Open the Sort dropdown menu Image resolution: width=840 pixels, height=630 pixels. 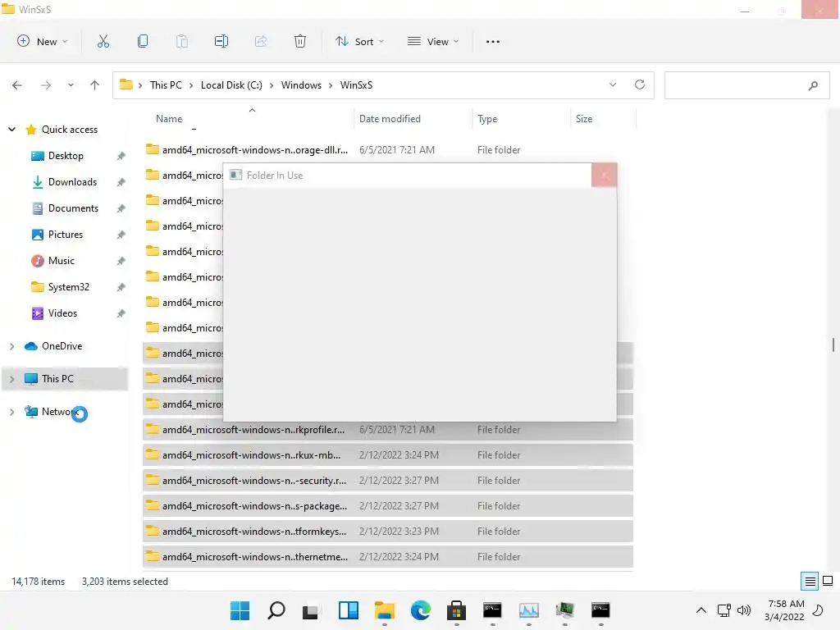360,41
